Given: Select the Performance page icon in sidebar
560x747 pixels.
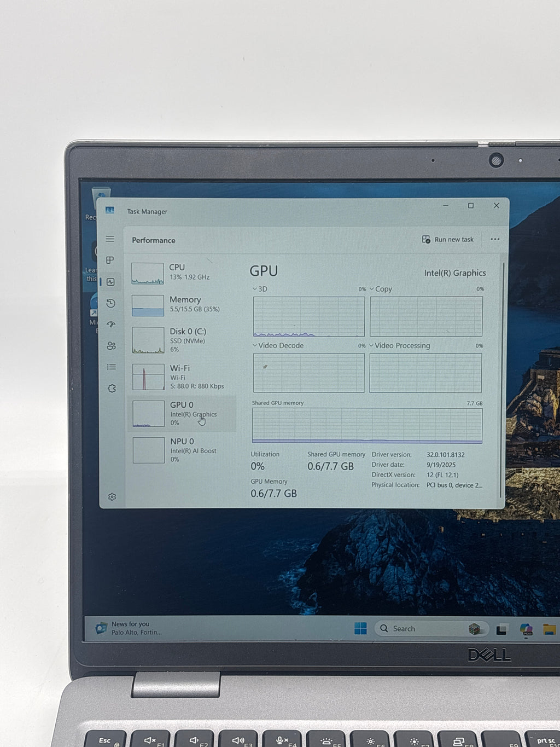Looking at the screenshot, I should tap(110, 282).
